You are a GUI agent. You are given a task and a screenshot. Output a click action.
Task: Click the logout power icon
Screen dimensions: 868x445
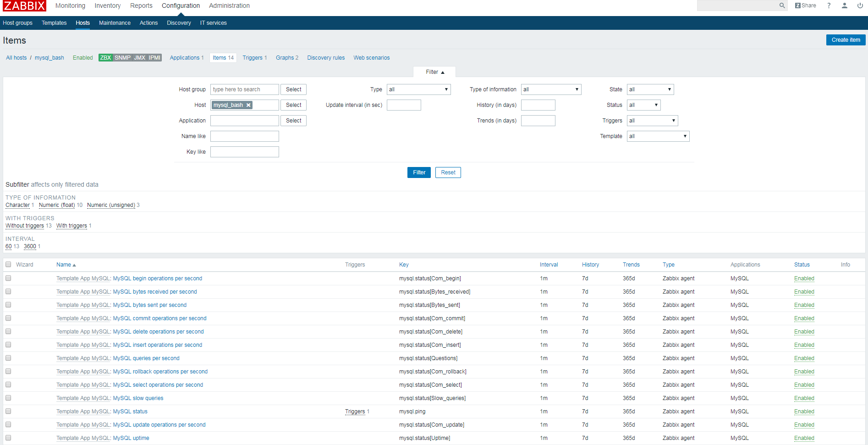pos(860,6)
